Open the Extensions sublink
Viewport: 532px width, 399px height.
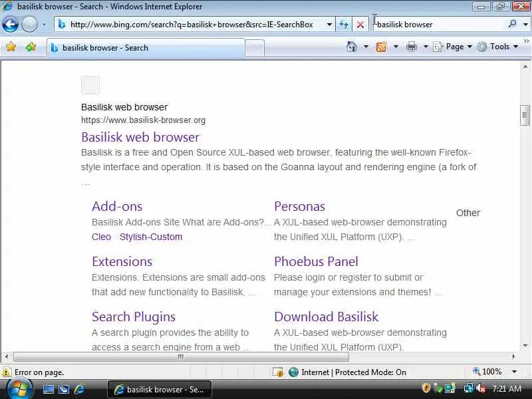point(122,261)
